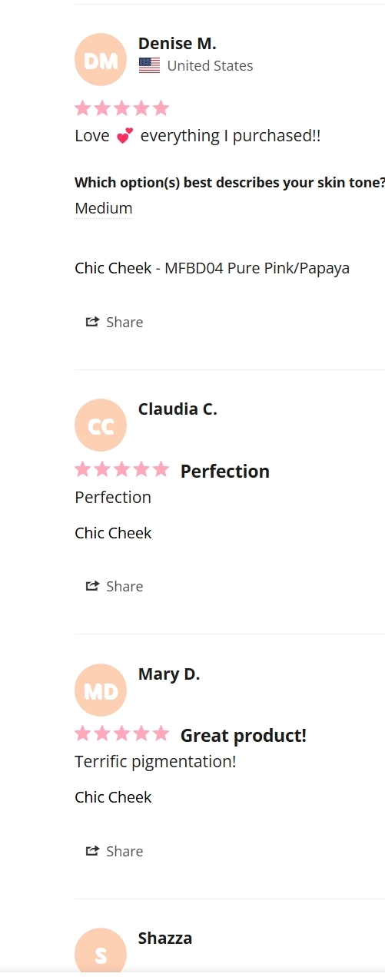The width and height of the screenshot is (385, 980).
Task: Share Claudia C.'s Perfection review
Action: click(115, 586)
